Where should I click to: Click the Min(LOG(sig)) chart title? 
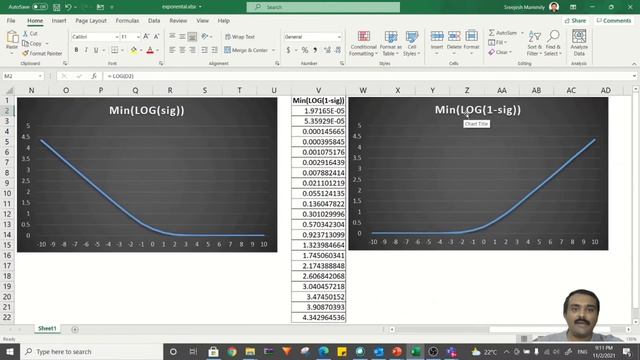coord(147,110)
